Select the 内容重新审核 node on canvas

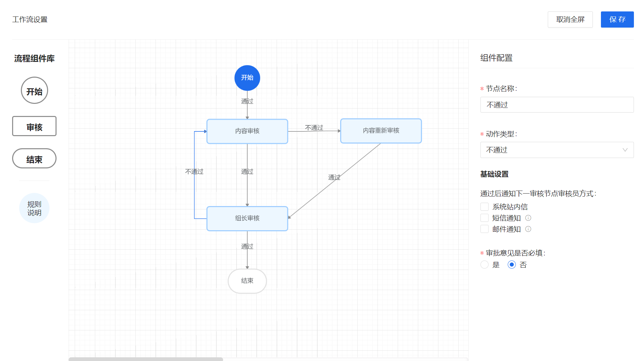click(381, 131)
